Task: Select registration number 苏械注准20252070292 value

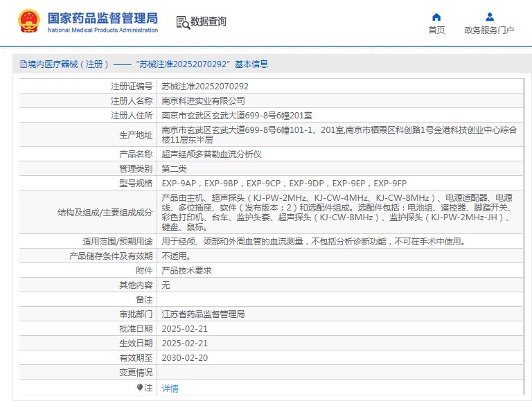Action: (x=205, y=87)
